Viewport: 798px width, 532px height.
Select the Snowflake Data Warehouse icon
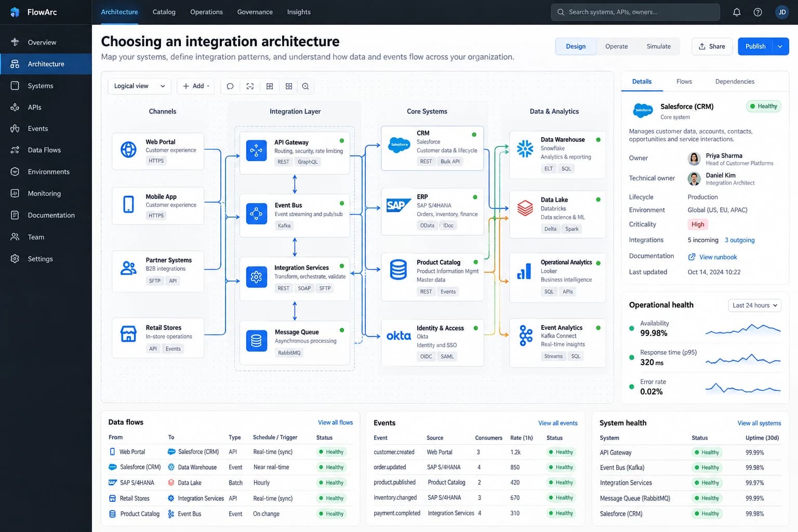525,149
